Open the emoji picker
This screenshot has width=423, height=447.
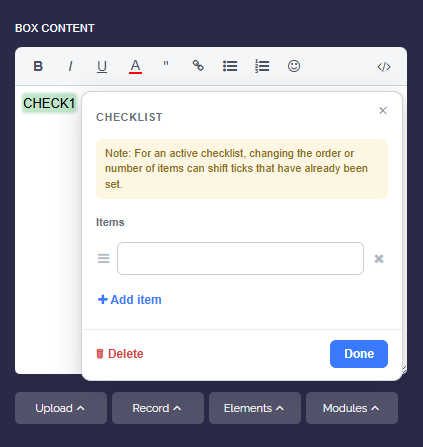(294, 66)
